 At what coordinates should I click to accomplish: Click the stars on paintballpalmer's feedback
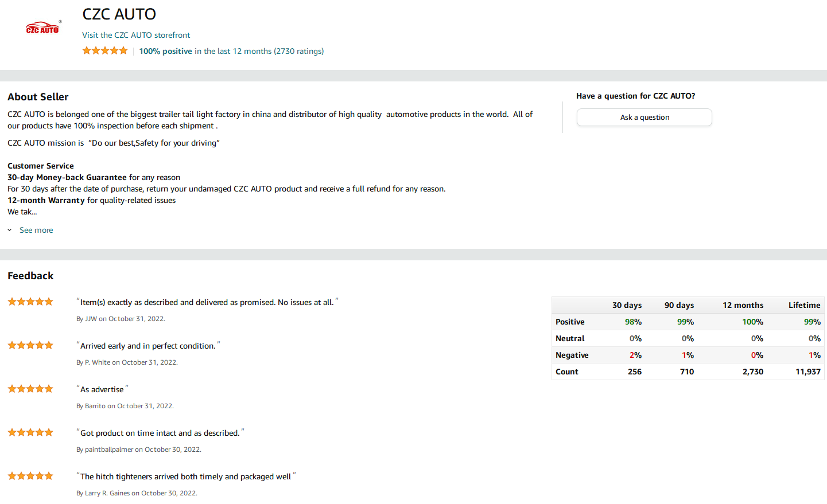pyautogui.click(x=30, y=432)
